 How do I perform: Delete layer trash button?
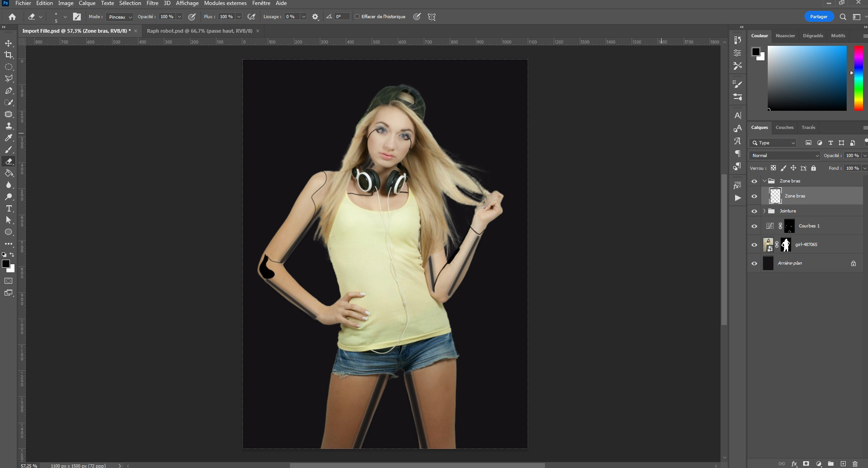855,464
